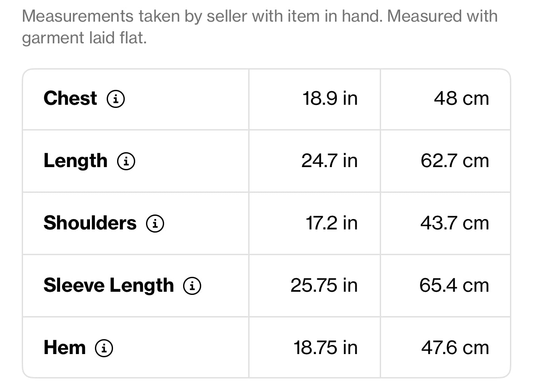The width and height of the screenshot is (533, 392).
Task: Select the Hem row label
Action: [65, 348]
